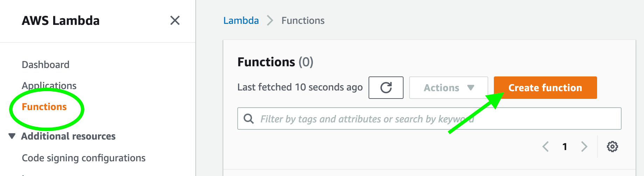Navigate to Applications in sidebar
Image resolution: width=644 pixels, height=176 pixels.
(x=49, y=86)
